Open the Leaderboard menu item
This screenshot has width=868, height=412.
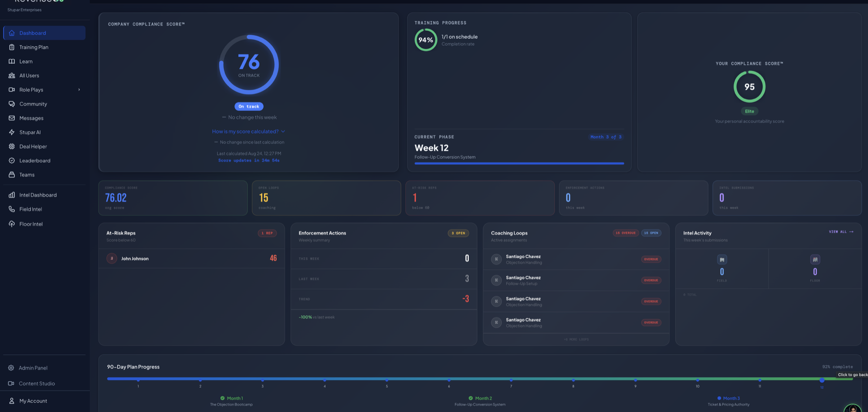(44, 160)
